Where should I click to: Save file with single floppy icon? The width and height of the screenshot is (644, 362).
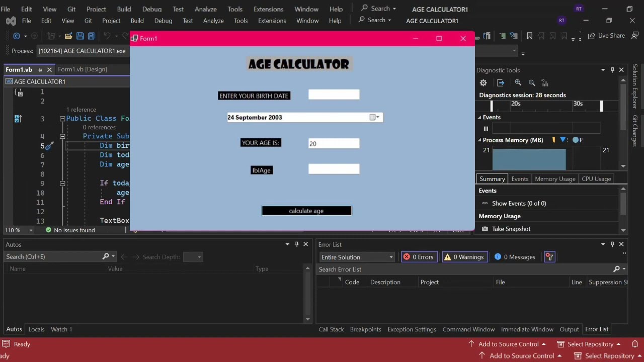tap(80, 36)
